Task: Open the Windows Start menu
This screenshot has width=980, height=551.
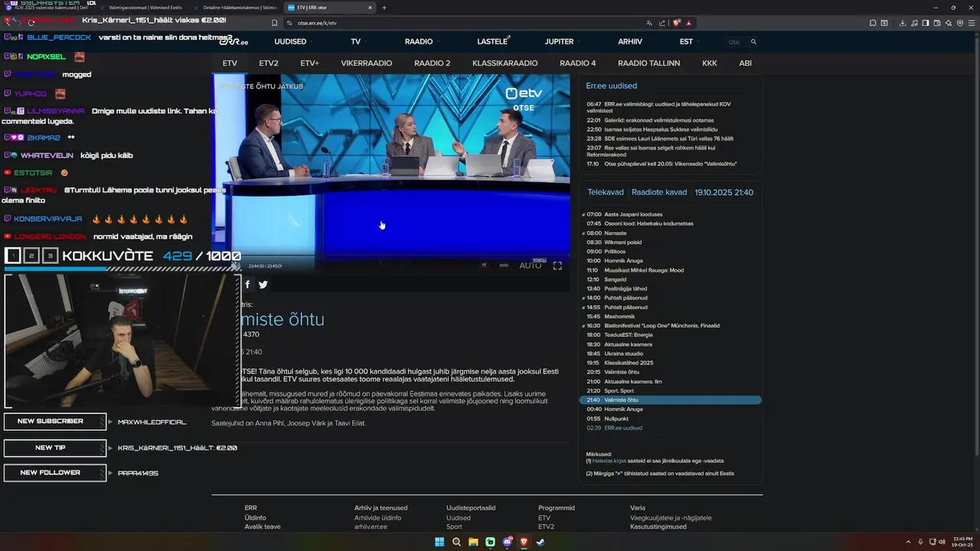Action: [x=439, y=542]
